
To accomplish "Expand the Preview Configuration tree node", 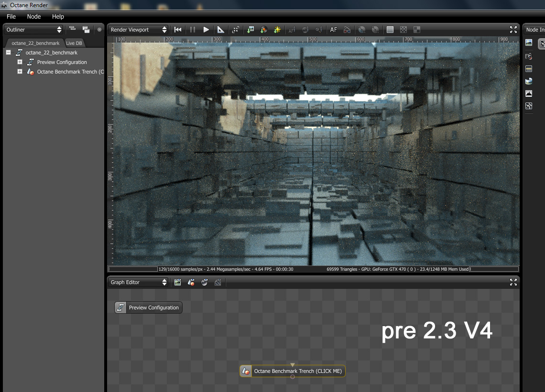I will [x=20, y=62].
